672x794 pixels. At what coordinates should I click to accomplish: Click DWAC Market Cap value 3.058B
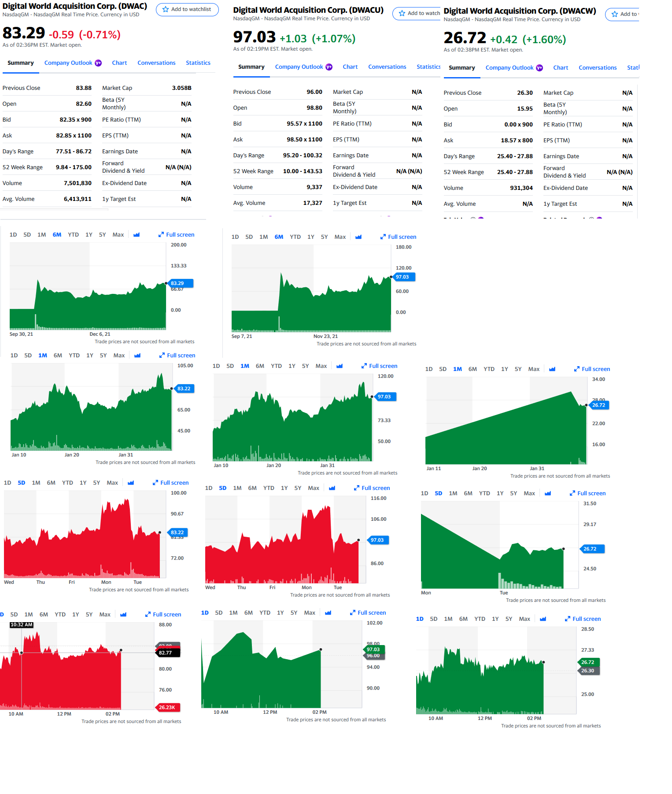pos(181,88)
